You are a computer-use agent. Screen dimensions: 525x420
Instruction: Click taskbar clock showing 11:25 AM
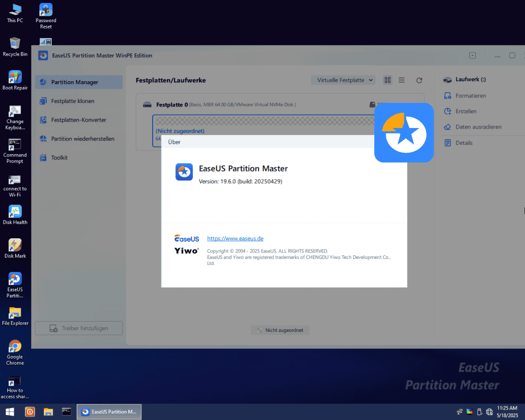(507, 412)
